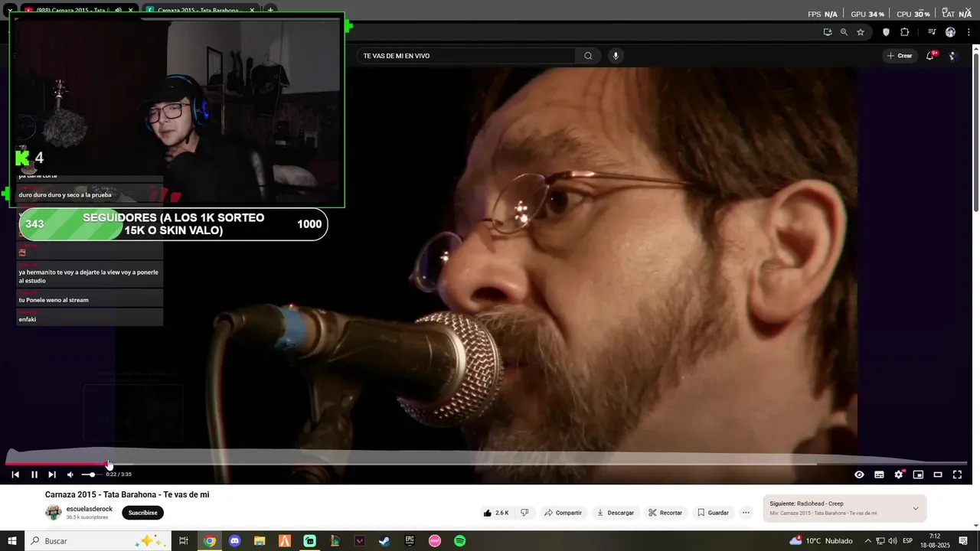Dislike the video

[x=524, y=513]
